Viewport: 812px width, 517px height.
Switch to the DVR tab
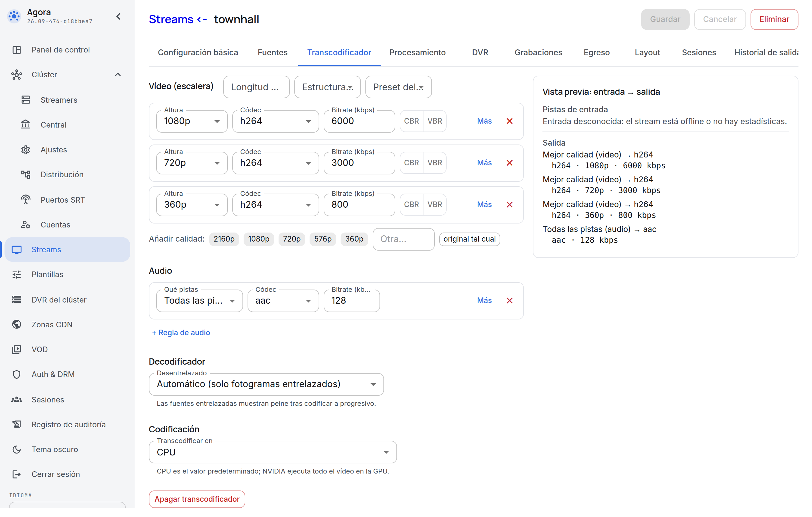(x=480, y=53)
